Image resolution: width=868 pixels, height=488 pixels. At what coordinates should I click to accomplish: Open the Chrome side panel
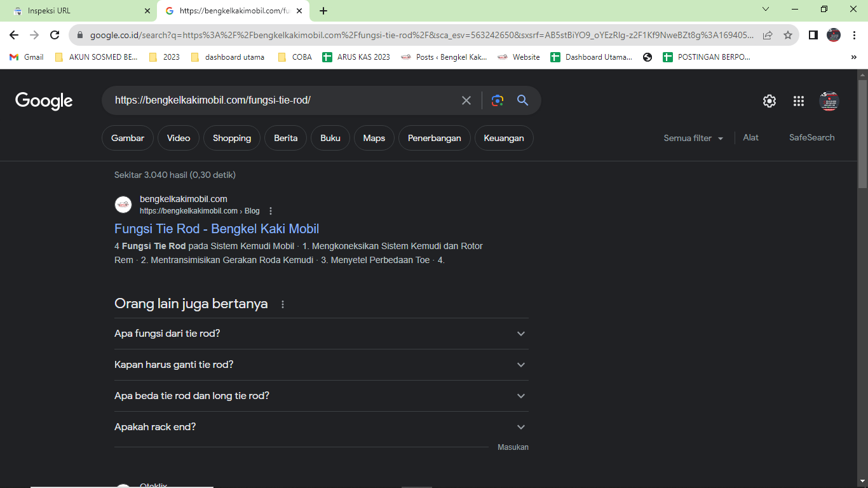813,35
